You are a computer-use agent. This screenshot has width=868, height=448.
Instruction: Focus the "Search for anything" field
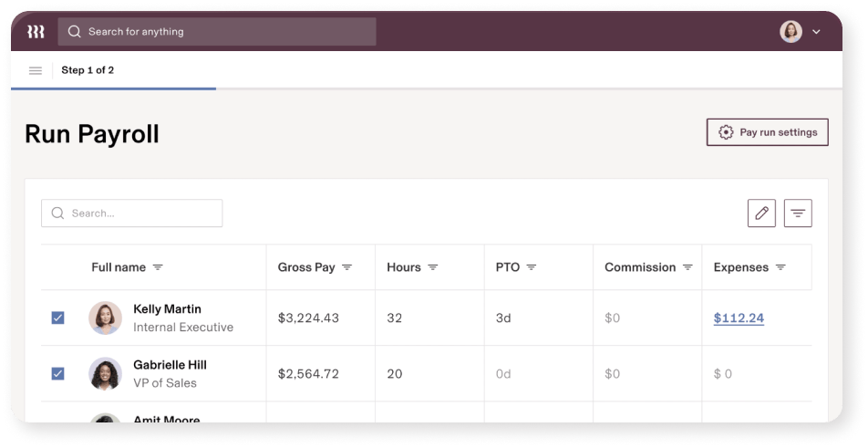click(x=217, y=32)
